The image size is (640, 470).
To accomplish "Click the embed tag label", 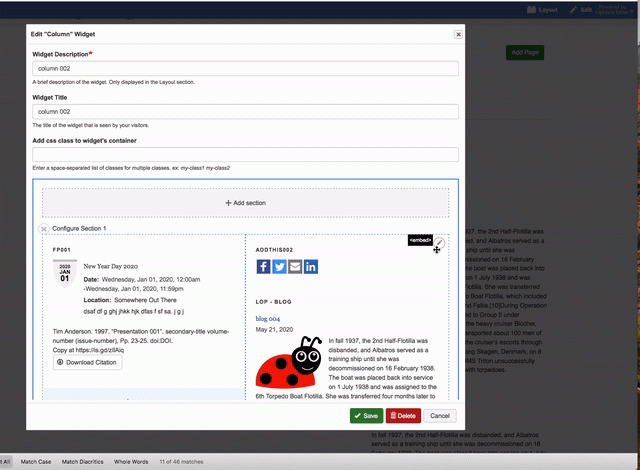I will pos(420,240).
